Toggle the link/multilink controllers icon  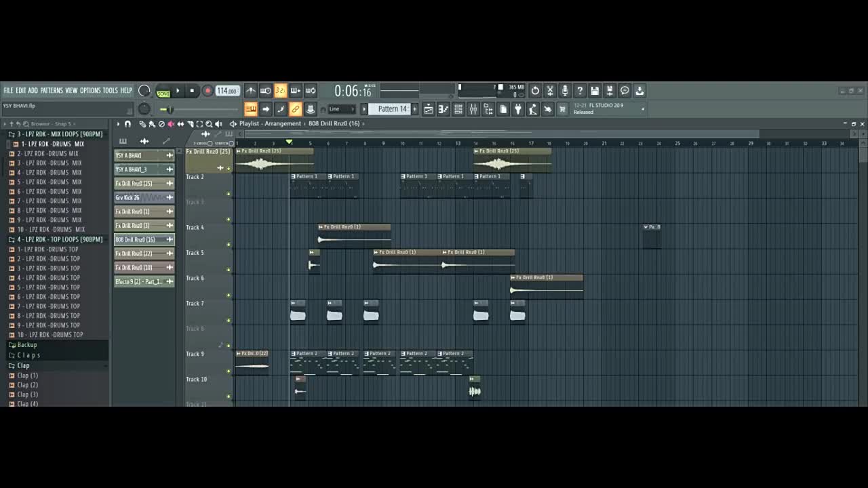[x=295, y=108]
